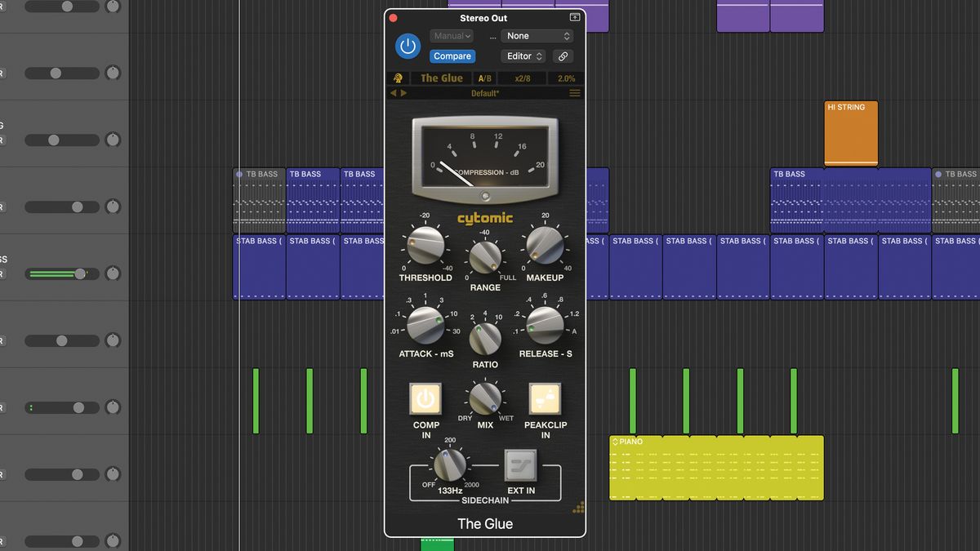Click the Dry/Wet Mix knob
The height and width of the screenshot is (551, 980).
485,398
